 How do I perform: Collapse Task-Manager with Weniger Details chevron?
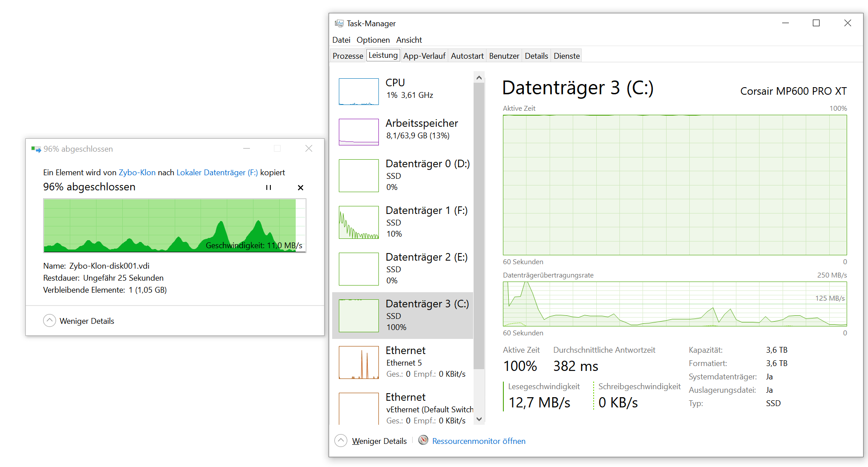[x=341, y=441]
